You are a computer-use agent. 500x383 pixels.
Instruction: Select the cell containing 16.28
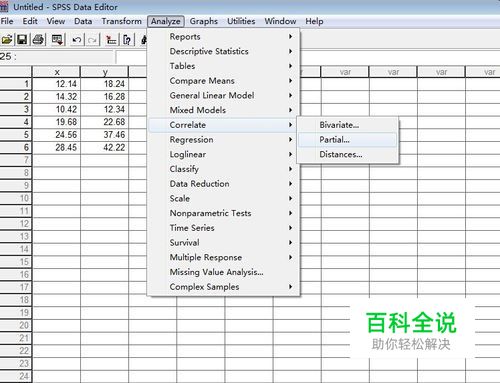[x=105, y=97]
